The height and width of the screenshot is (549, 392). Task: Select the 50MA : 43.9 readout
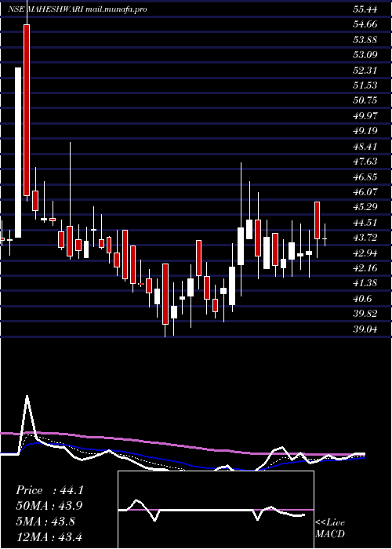[x=49, y=506]
